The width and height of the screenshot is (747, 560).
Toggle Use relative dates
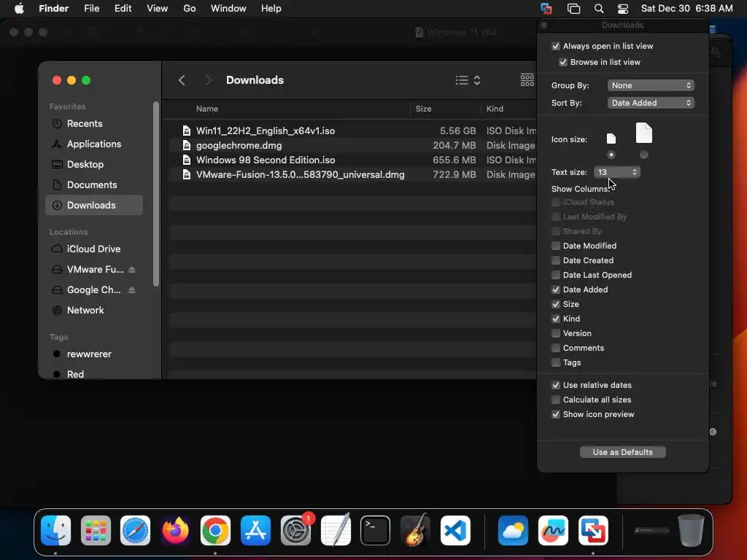(x=555, y=385)
